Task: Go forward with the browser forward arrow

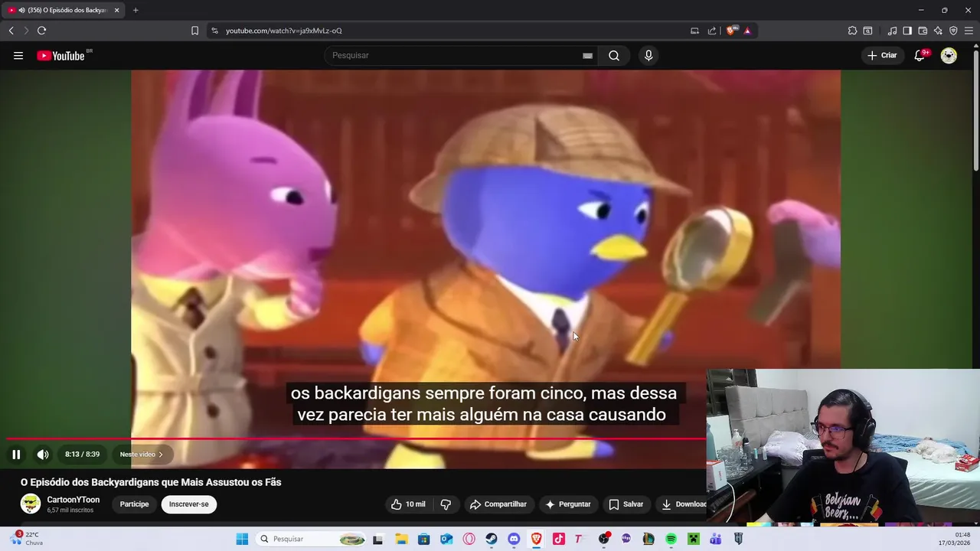Action: 26,31
